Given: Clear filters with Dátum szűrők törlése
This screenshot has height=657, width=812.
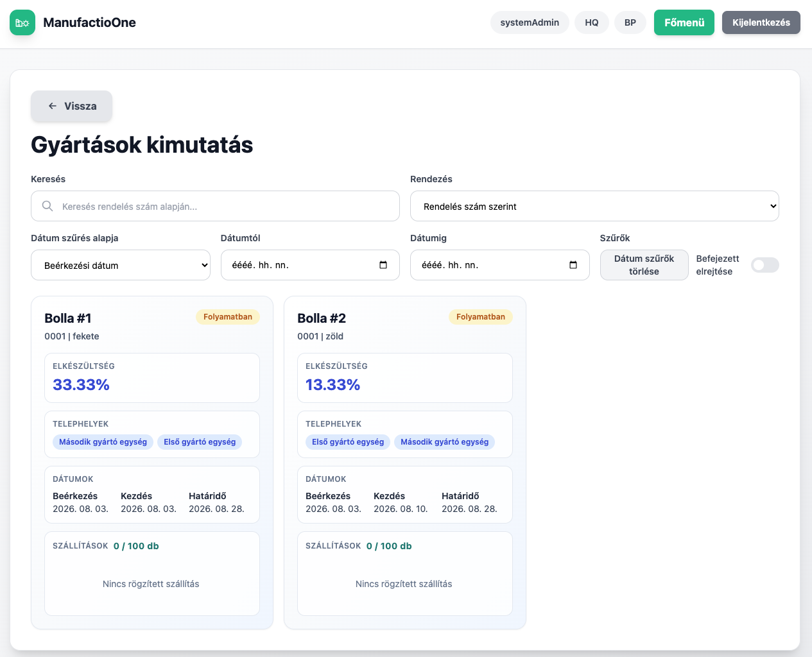Looking at the screenshot, I should tap(644, 265).
